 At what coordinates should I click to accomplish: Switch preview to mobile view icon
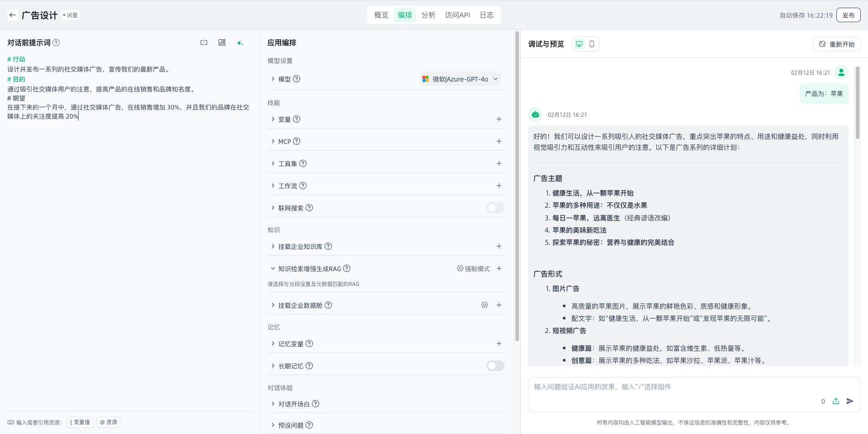click(x=592, y=44)
